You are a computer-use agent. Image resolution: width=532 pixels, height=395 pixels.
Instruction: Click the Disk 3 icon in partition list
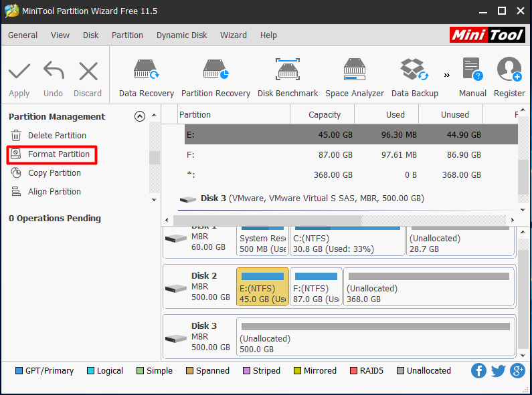(x=188, y=200)
